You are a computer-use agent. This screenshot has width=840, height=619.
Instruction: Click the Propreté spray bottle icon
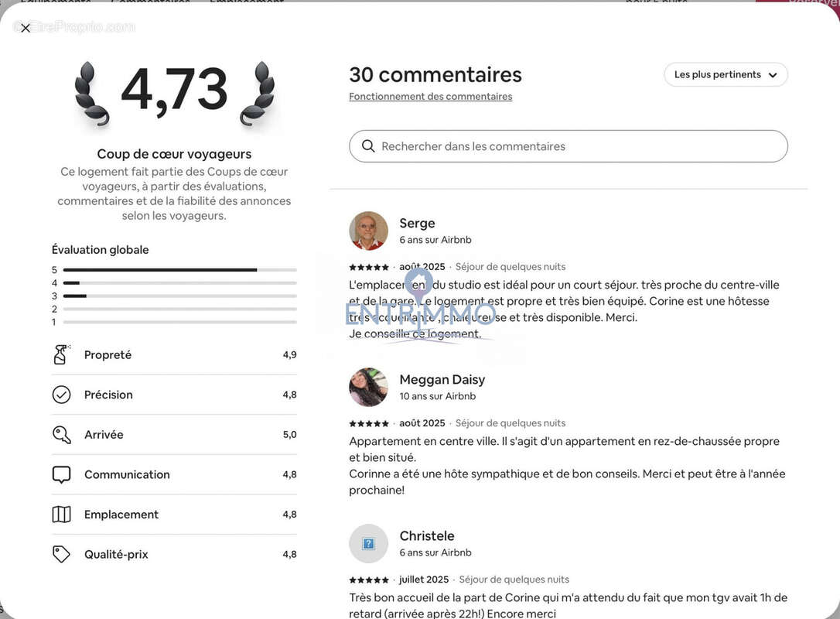pos(61,354)
